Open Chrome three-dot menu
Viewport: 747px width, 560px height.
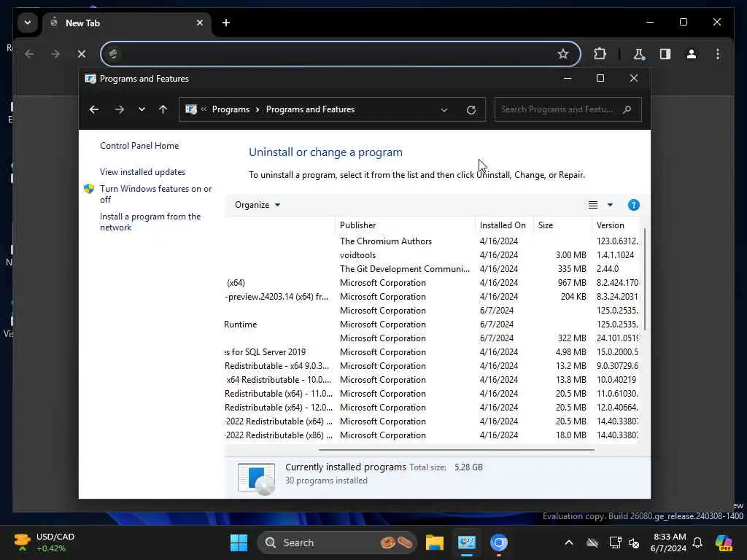tap(718, 54)
